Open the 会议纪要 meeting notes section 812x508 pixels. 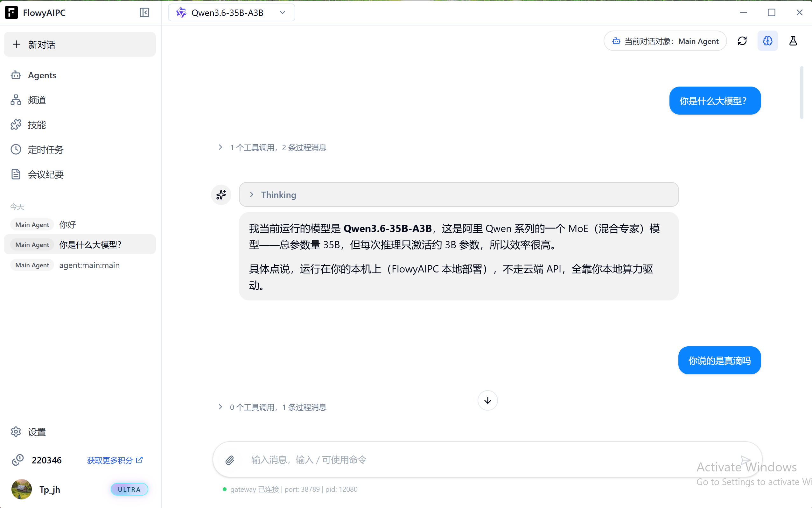click(x=80, y=174)
